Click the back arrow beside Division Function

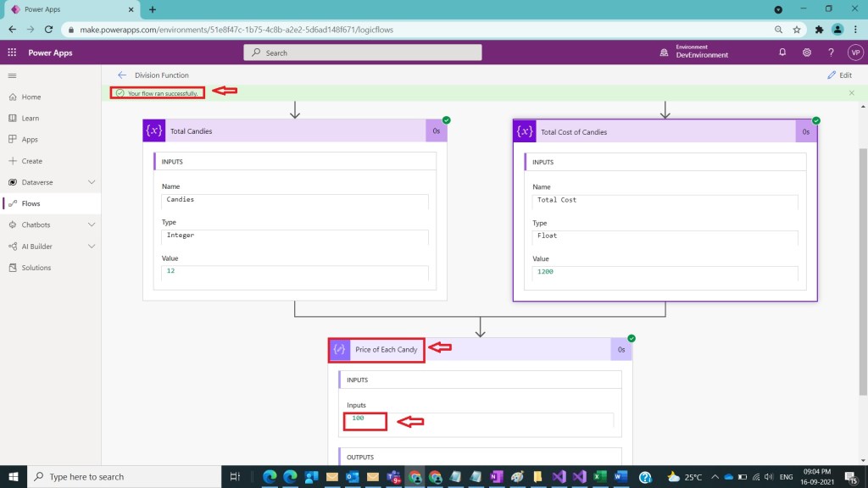coord(122,75)
